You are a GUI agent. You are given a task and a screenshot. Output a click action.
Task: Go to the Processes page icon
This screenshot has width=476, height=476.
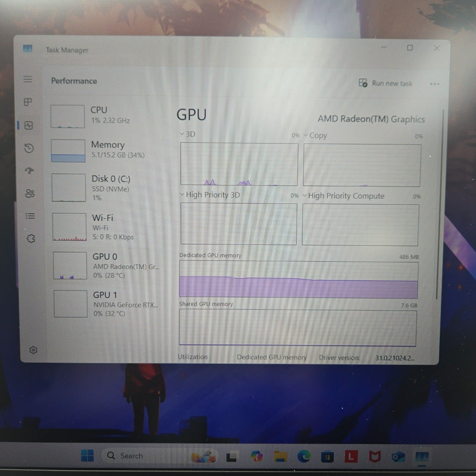[x=28, y=102]
